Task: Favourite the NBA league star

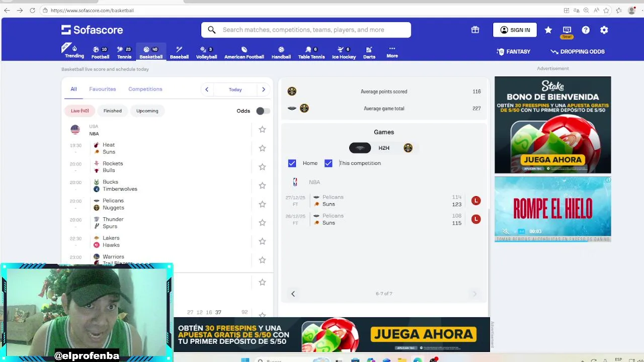Action: click(x=262, y=130)
